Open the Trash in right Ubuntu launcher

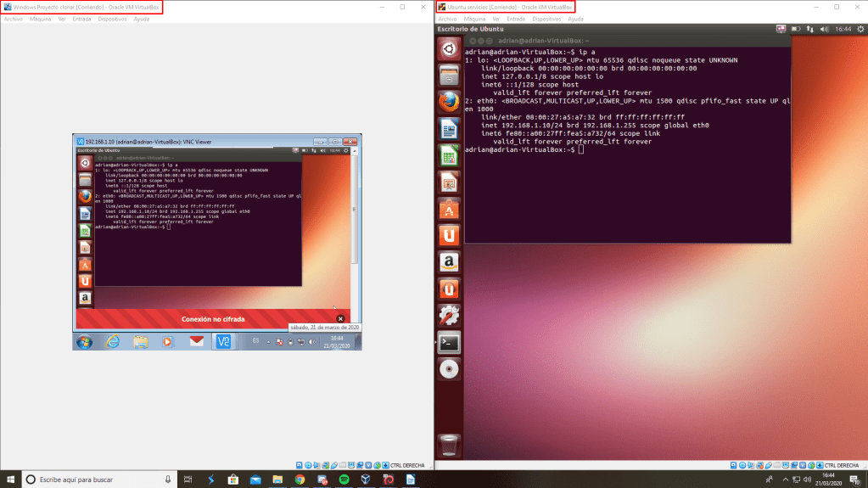click(x=449, y=445)
